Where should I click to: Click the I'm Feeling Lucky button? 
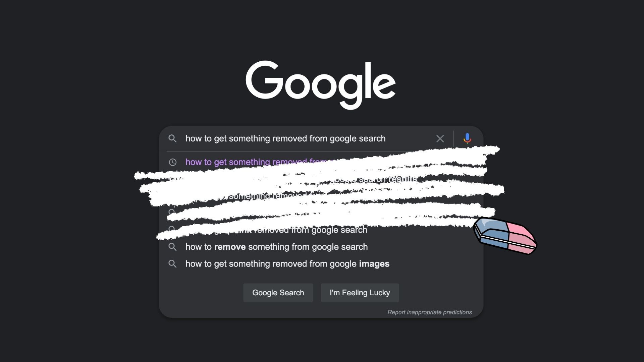click(x=360, y=293)
